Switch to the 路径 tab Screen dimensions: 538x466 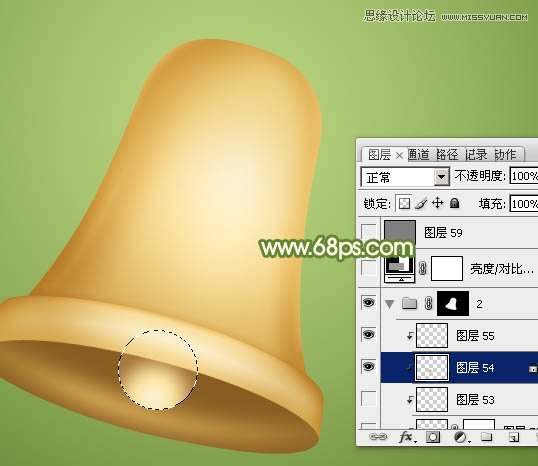[x=447, y=155]
